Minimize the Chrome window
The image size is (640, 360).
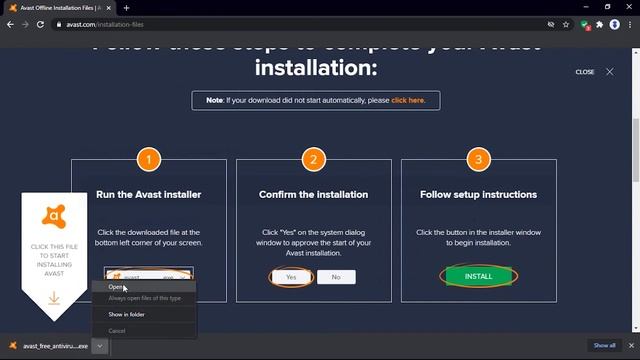[x=586, y=7]
